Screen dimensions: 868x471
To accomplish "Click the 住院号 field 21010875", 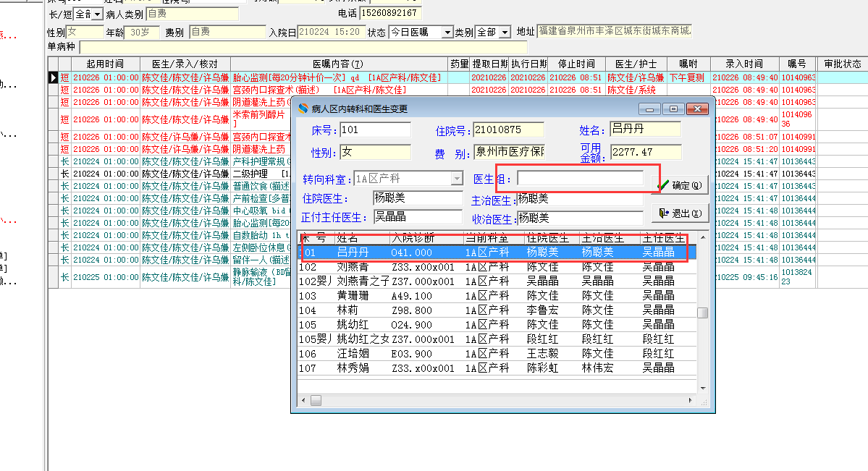I will coord(509,130).
